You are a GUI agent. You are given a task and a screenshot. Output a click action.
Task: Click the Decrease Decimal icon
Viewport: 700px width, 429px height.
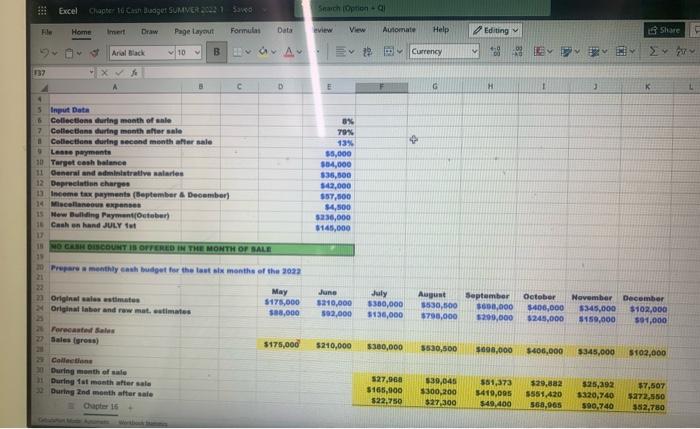coord(517,51)
